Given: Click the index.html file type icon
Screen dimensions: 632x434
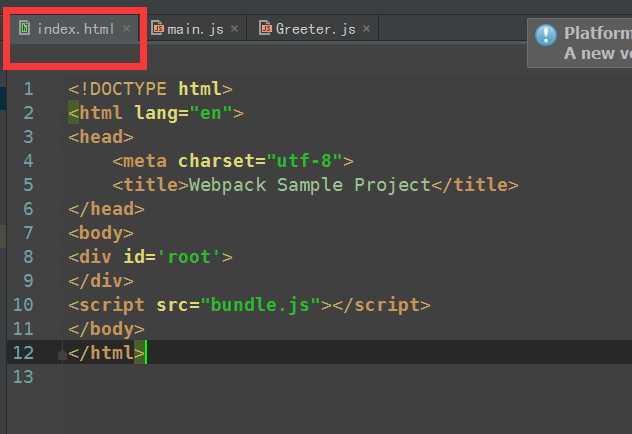Looking at the screenshot, I should [x=25, y=28].
